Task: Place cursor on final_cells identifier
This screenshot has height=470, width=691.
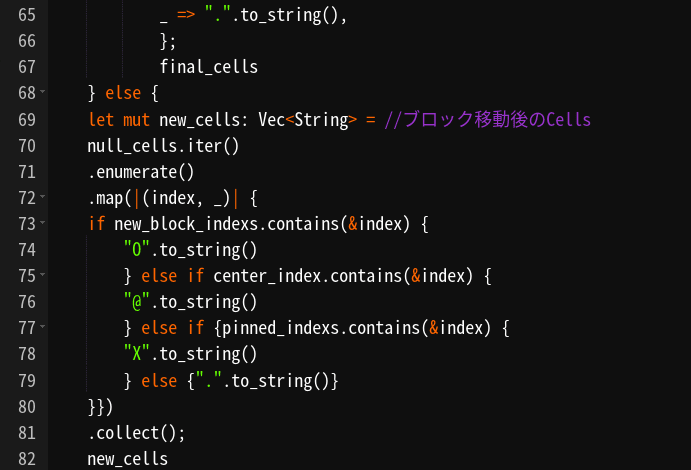Action: pos(208,67)
